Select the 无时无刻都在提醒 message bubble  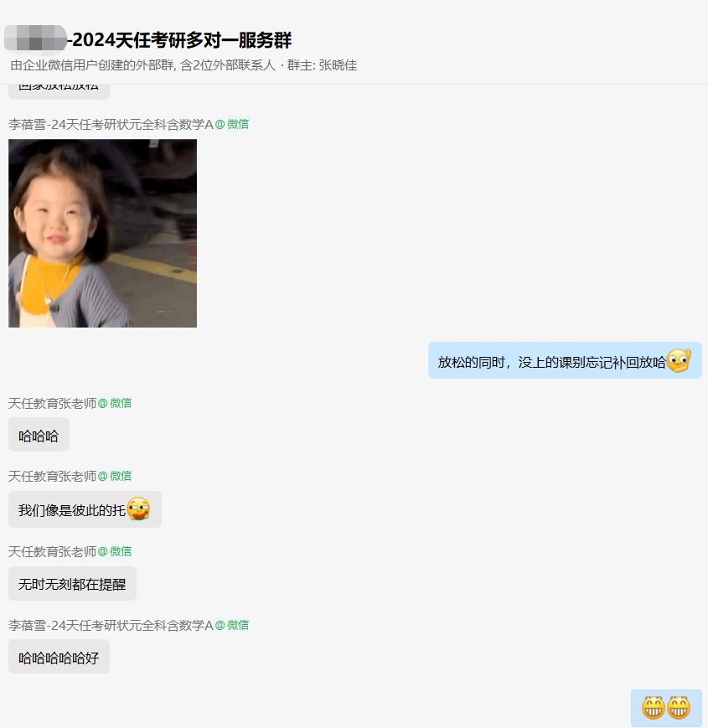coord(72,584)
